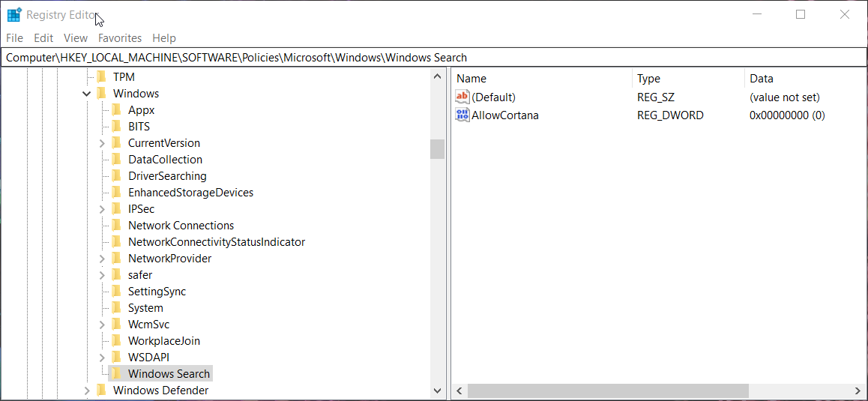This screenshot has height=401, width=868.
Task: Collapse the Windows key in the tree
Action: pyautogui.click(x=87, y=94)
